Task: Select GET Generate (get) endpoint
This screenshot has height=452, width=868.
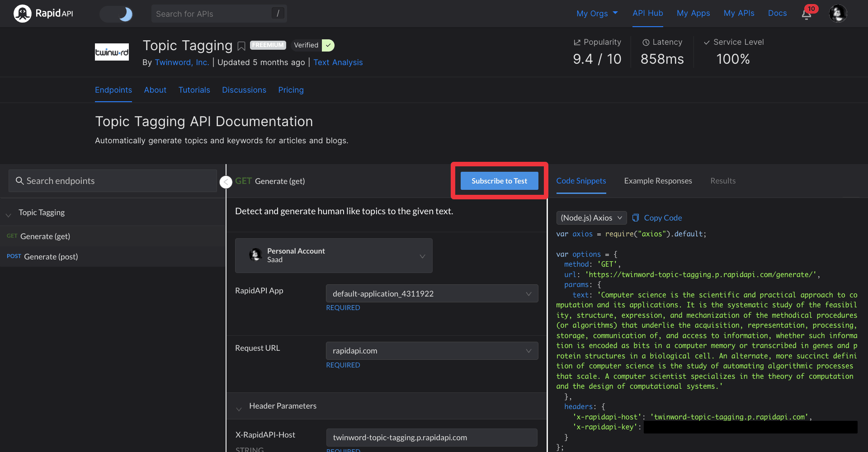Action: coord(113,236)
